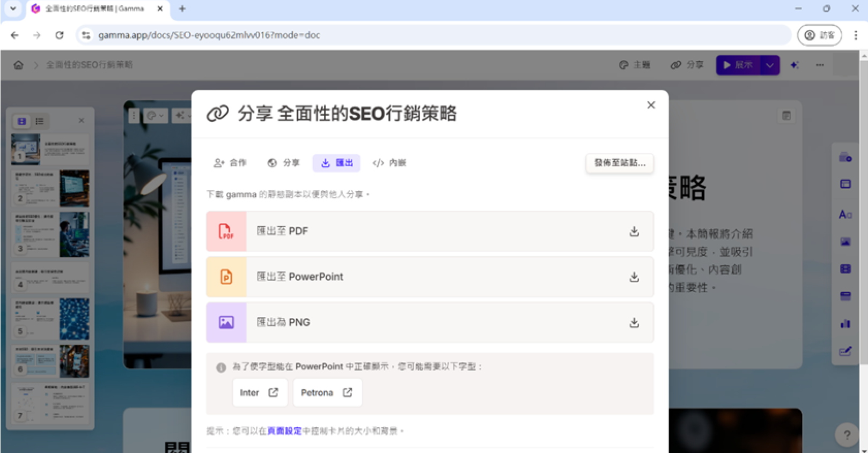Select slide thumbnail 7
The height and width of the screenshot is (453, 868).
(x=50, y=402)
